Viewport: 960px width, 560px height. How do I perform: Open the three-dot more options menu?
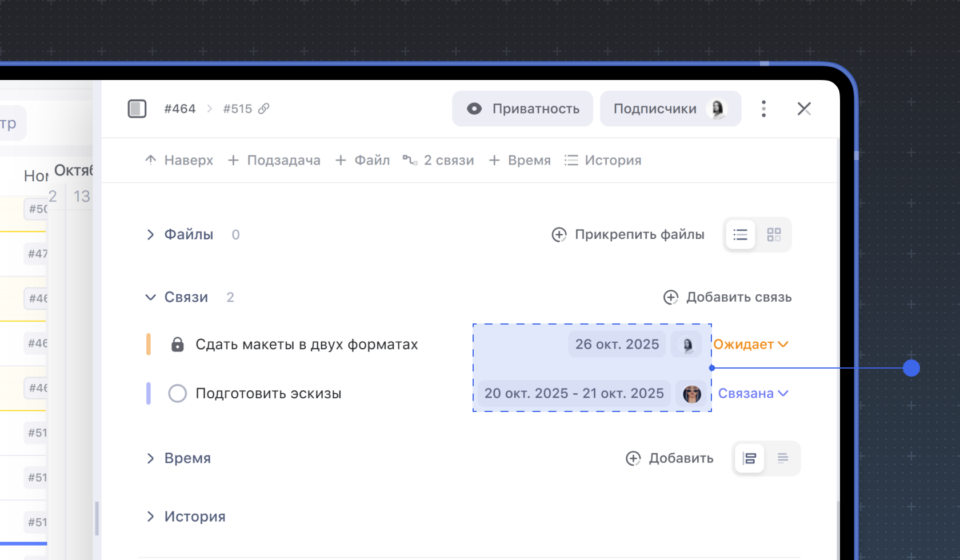(x=763, y=109)
